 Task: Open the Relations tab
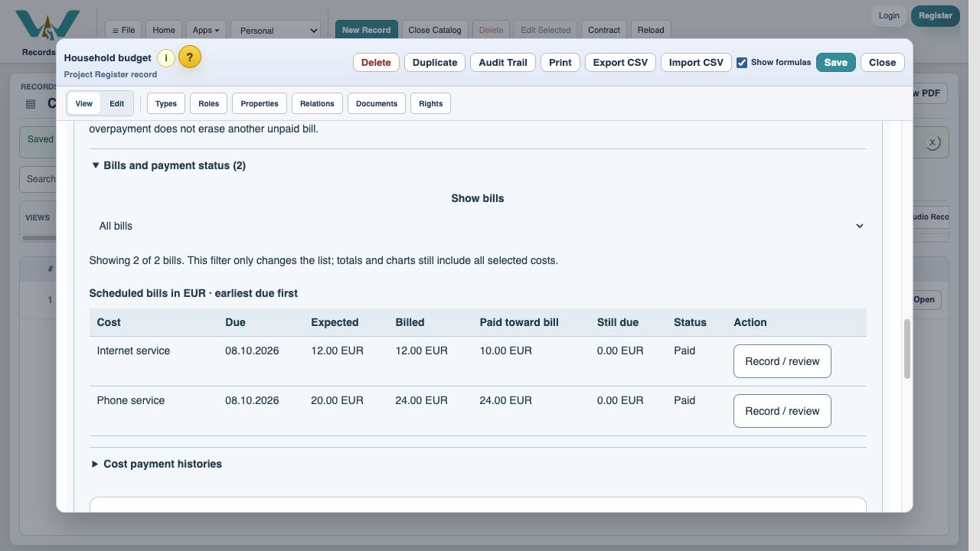[317, 103]
